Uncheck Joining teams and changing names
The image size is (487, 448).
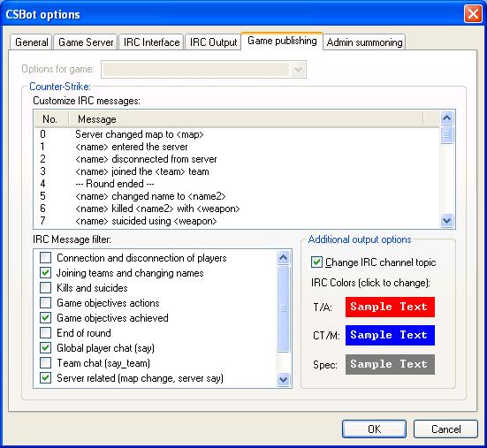tap(45, 273)
